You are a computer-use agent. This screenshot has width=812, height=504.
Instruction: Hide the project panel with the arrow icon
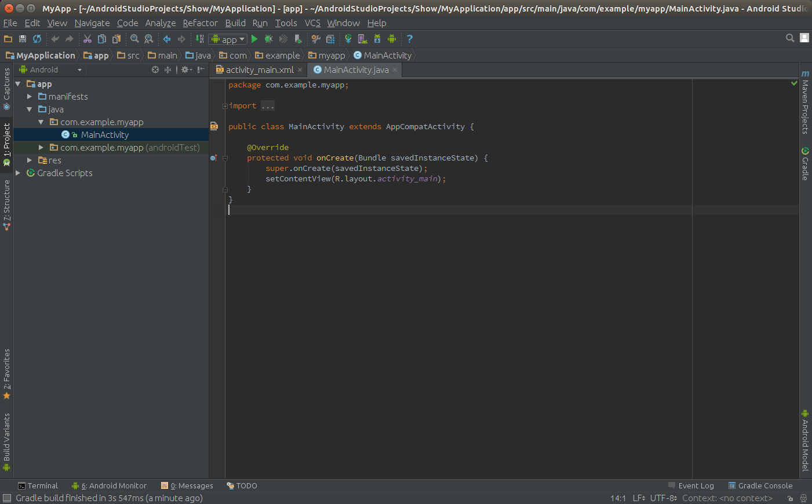coord(201,70)
